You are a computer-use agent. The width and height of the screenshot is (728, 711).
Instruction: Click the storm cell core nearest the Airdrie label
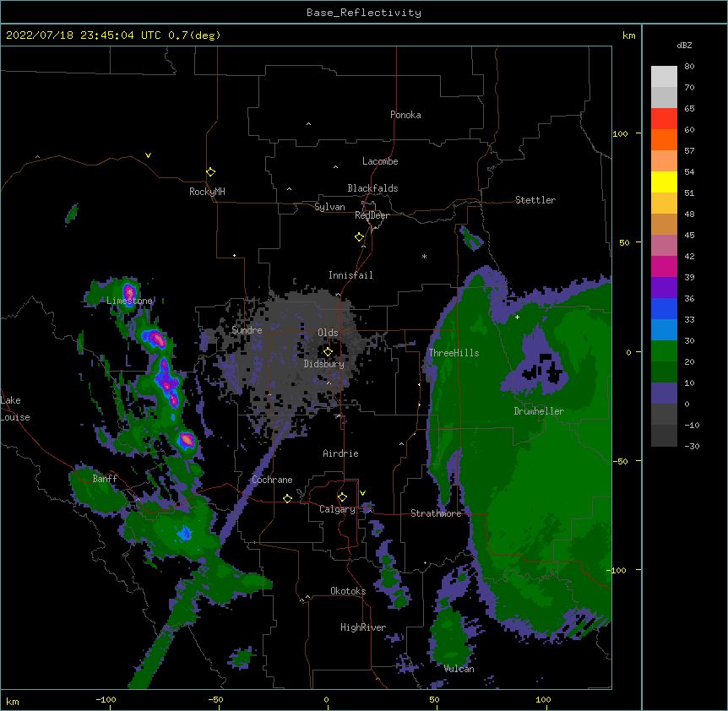(x=186, y=439)
